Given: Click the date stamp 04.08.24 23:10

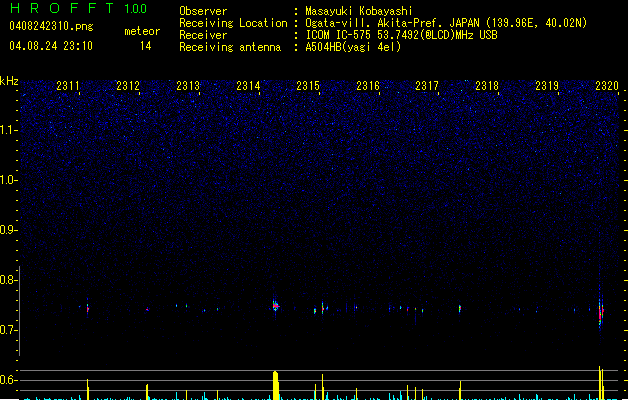Looking at the screenshot, I should click(51, 46).
